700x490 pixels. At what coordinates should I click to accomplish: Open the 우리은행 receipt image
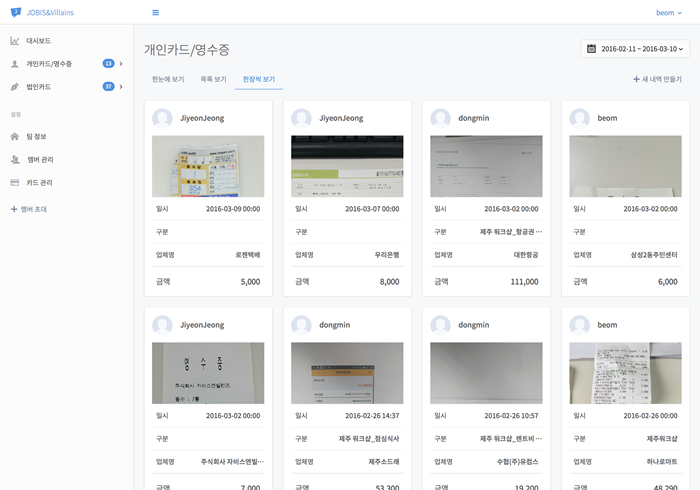coord(347,166)
